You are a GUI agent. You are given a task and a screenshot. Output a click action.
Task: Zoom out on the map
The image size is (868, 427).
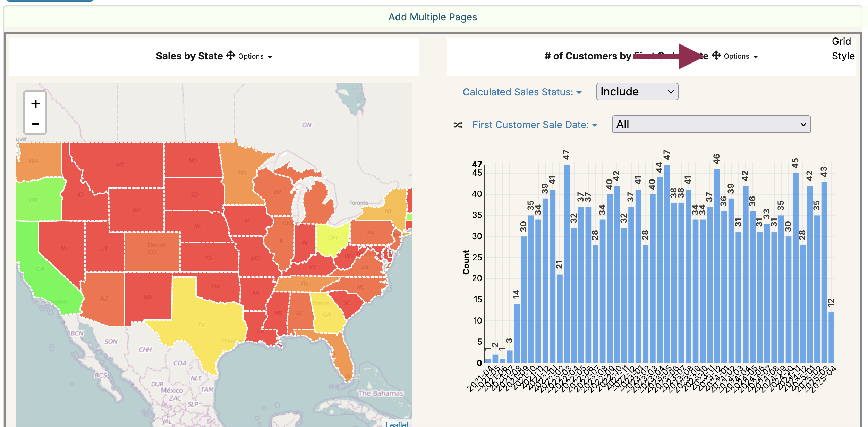(x=35, y=124)
